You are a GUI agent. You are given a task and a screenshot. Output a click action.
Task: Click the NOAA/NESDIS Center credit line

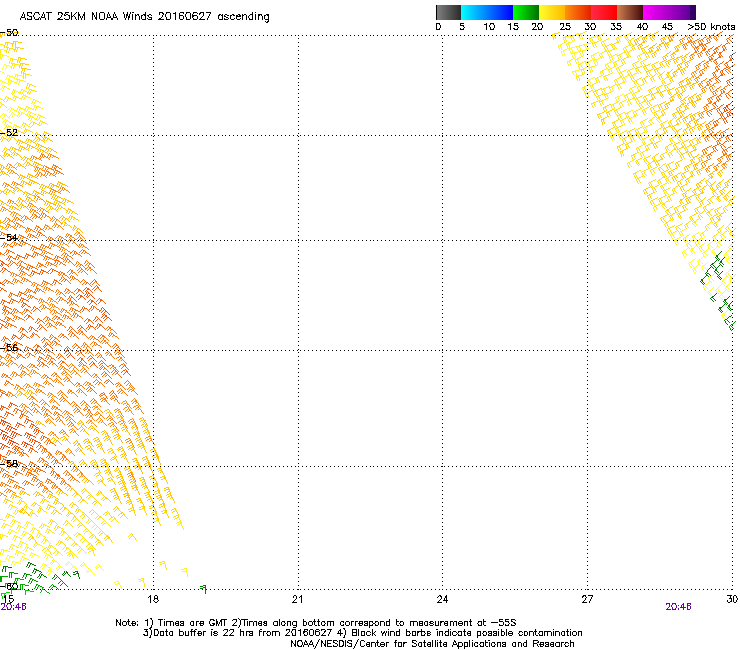[x=432, y=644]
